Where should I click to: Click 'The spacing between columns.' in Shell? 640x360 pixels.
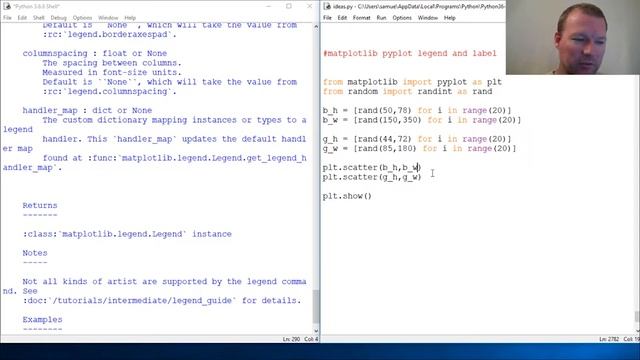[112, 63]
